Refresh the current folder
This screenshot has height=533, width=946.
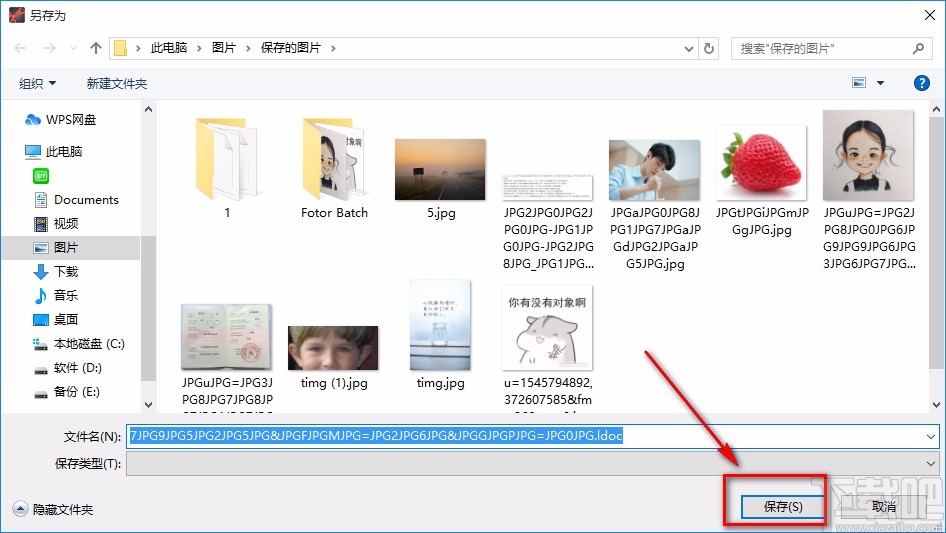click(x=709, y=48)
